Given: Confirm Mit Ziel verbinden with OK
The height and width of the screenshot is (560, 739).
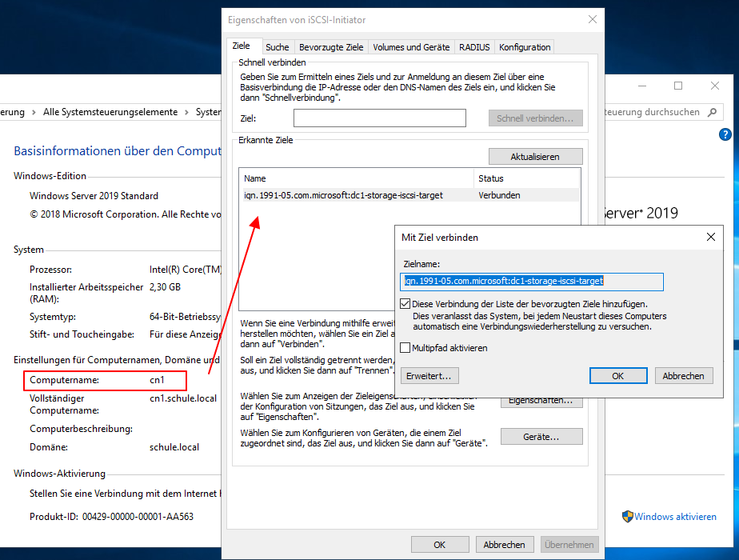Looking at the screenshot, I should (x=617, y=375).
